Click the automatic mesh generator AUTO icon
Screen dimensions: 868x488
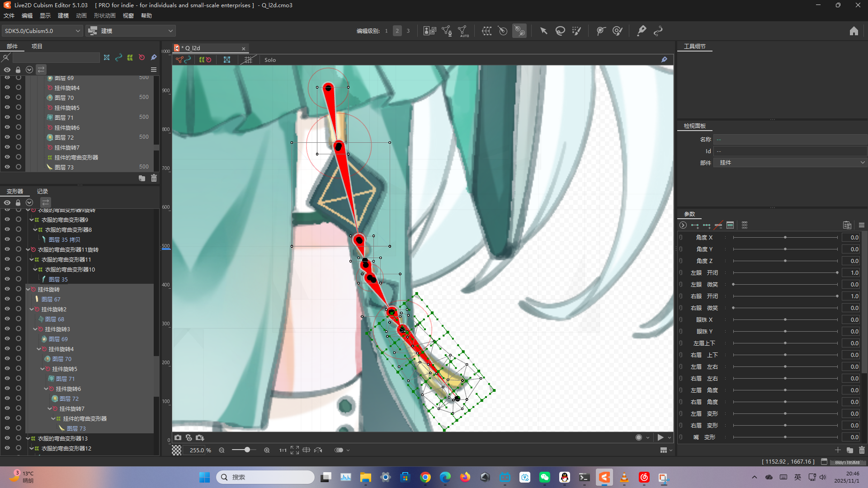pyautogui.click(x=463, y=31)
